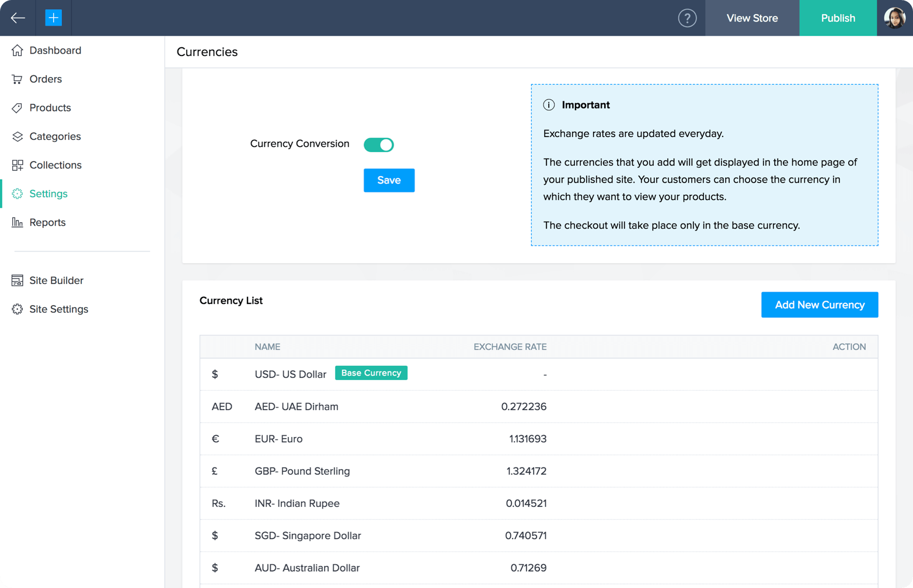913x588 pixels.
Task: Publish the store
Action: tap(838, 18)
